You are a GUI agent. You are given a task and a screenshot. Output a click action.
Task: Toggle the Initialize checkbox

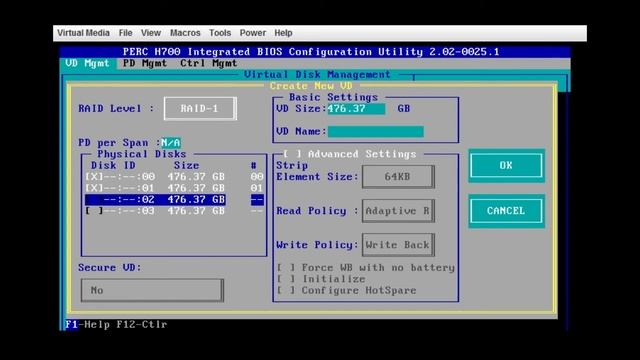[x=286, y=279]
